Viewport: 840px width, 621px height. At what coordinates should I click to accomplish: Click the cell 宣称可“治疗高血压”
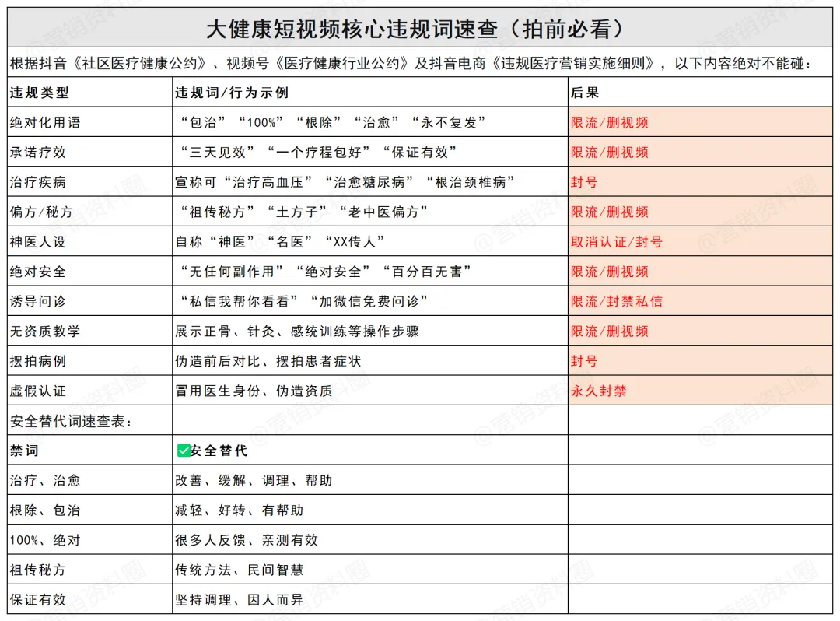coord(370,181)
